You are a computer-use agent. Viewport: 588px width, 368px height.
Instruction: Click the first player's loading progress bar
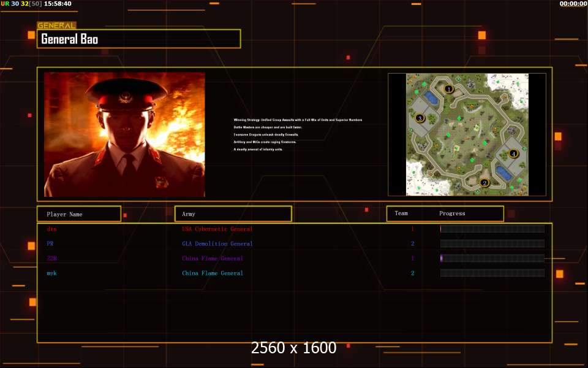pos(492,229)
